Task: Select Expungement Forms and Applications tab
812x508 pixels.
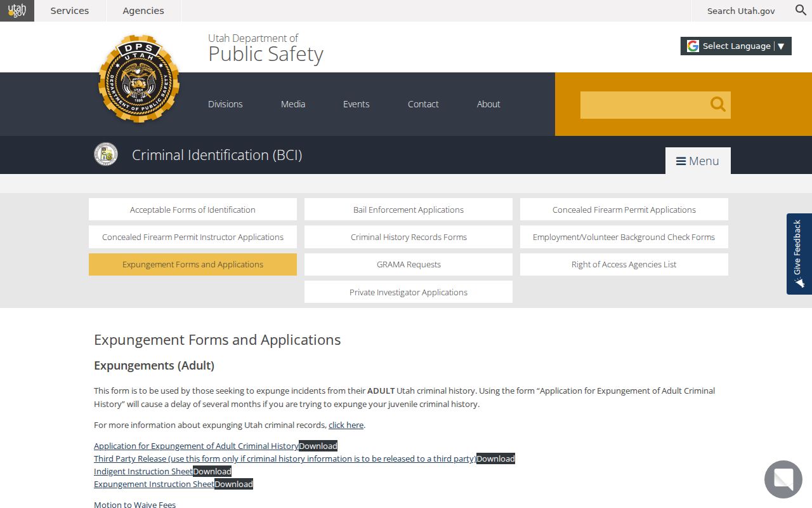Action: pos(193,264)
